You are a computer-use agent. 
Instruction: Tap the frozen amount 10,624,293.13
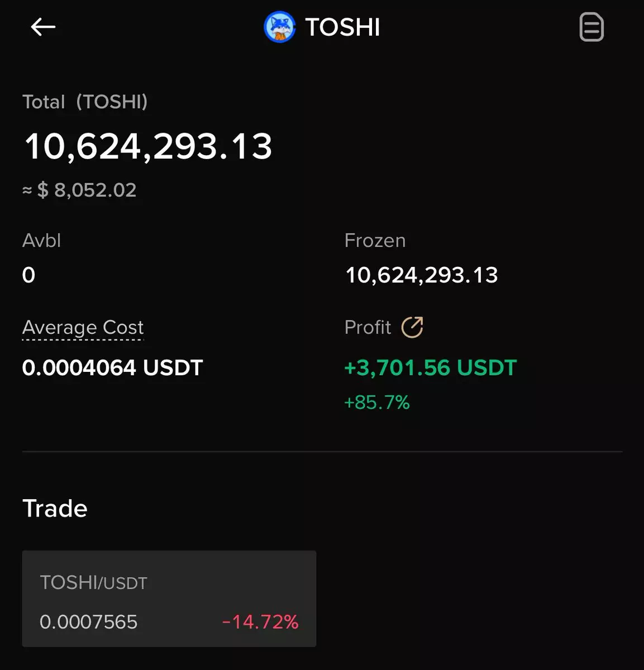[421, 275]
